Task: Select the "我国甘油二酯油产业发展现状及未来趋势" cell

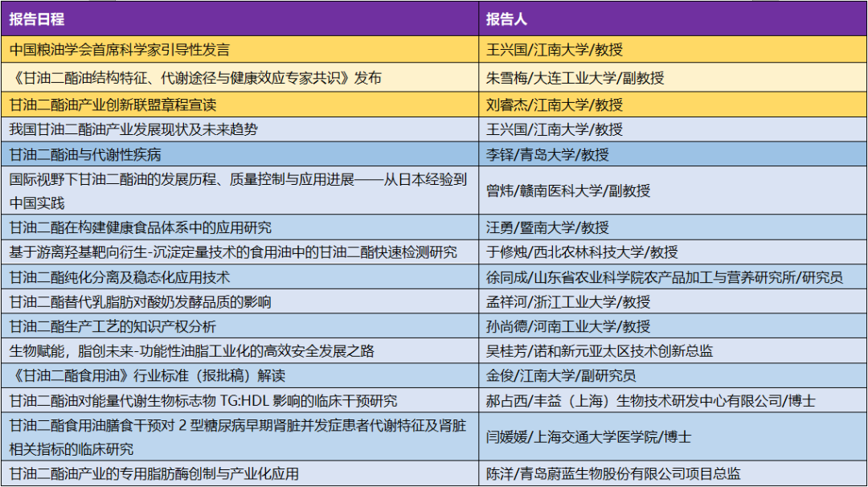Action: tap(240, 129)
